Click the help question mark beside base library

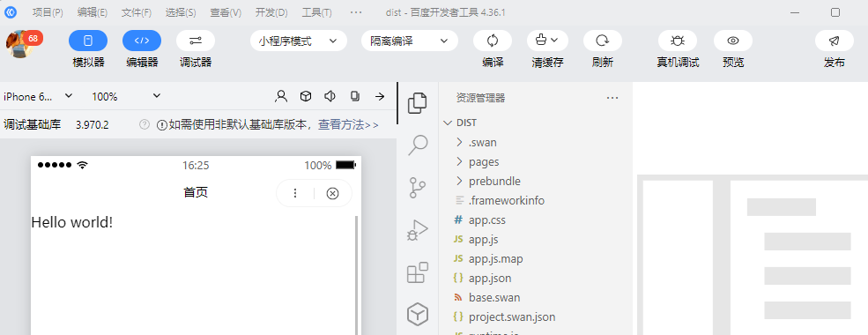click(145, 124)
